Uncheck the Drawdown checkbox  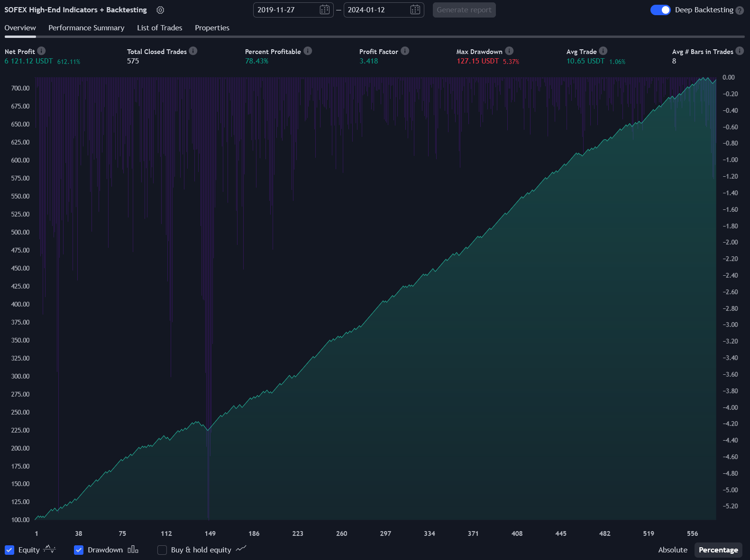79,550
